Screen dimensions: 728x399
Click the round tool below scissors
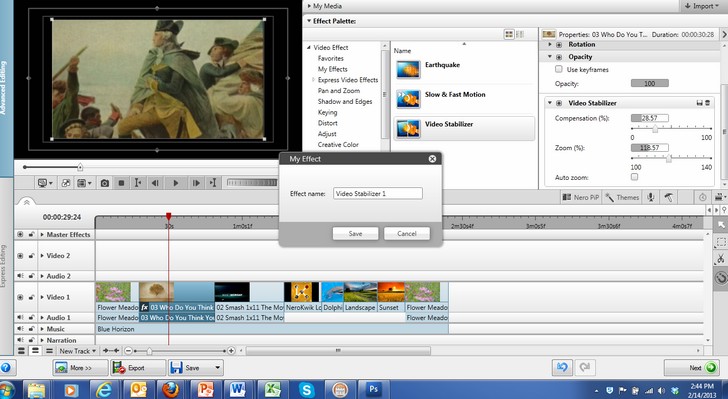[721, 278]
